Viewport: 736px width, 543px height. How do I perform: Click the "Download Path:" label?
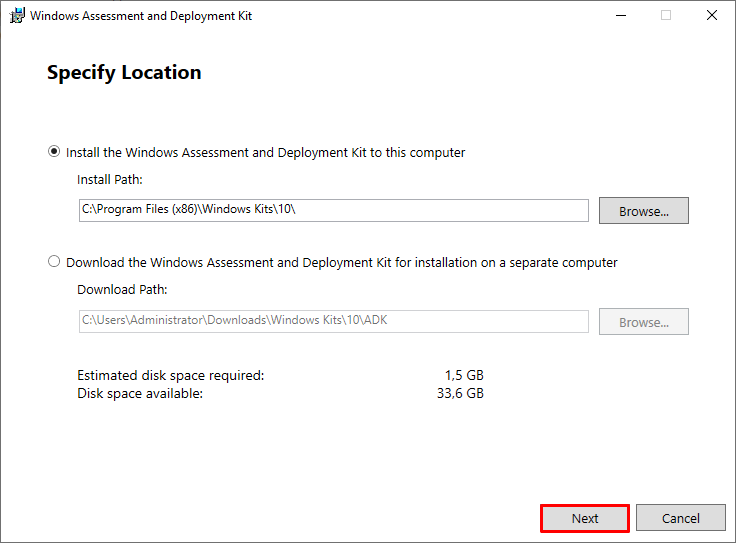tap(122, 290)
